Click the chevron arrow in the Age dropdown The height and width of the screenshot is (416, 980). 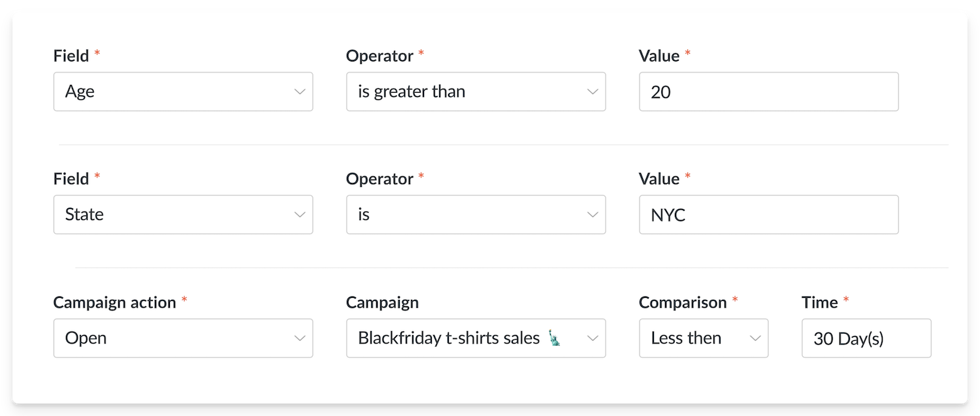(300, 92)
